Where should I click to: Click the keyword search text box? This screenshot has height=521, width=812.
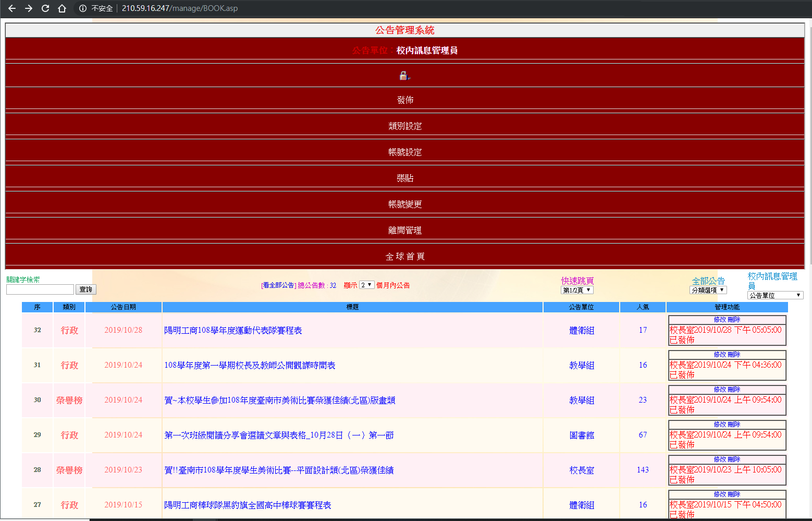tap(40, 289)
